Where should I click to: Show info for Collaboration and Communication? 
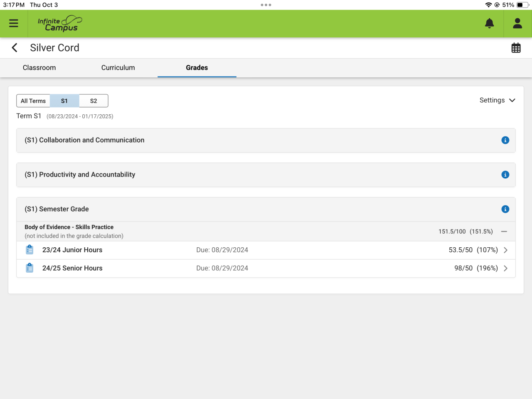[x=505, y=140]
